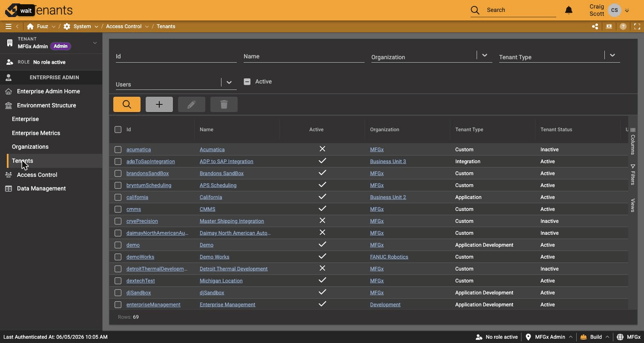644x343 pixels.
Task: Toggle the hamburger navigation menu
Action: coord(8,26)
